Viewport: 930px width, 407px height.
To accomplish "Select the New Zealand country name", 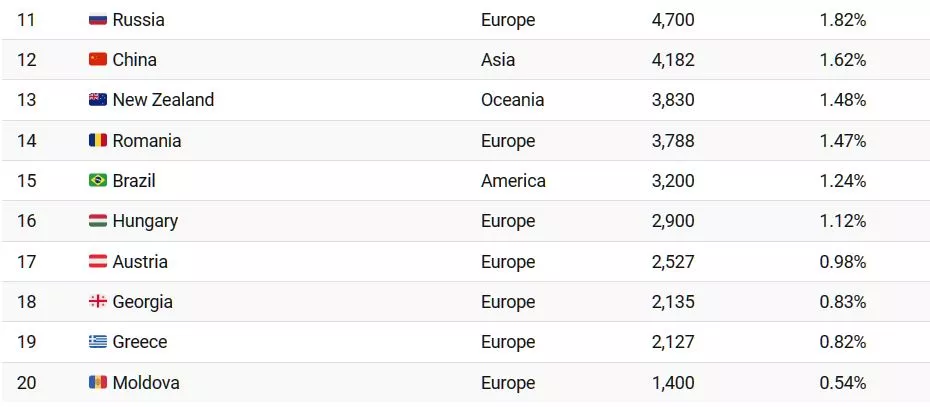I will click(163, 100).
